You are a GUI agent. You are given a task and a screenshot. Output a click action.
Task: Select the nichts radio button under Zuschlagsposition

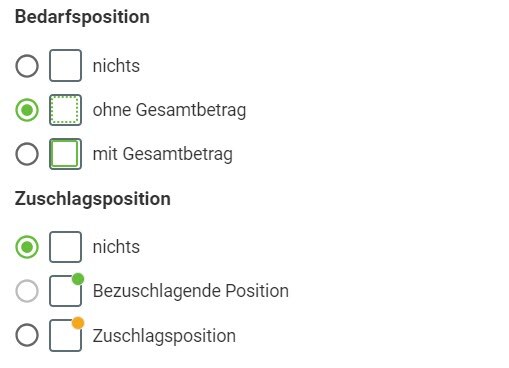click(27, 247)
